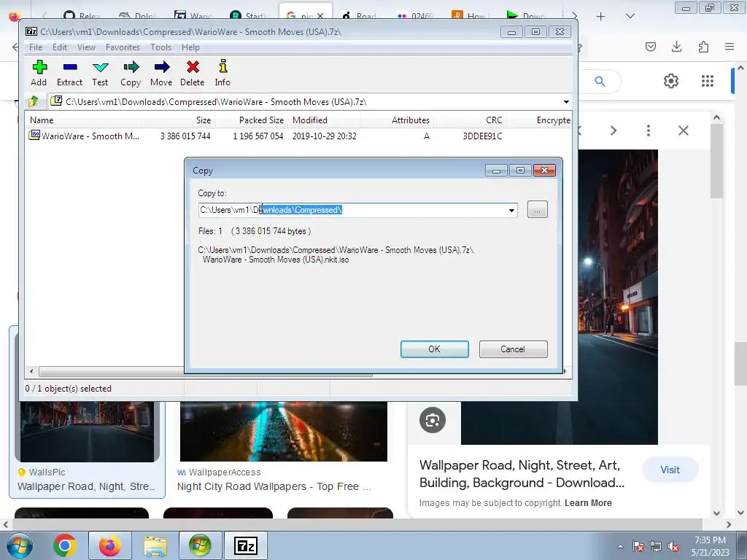Sort file list by Size column
This screenshot has height=560, width=747.
pyautogui.click(x=178, y=120)
